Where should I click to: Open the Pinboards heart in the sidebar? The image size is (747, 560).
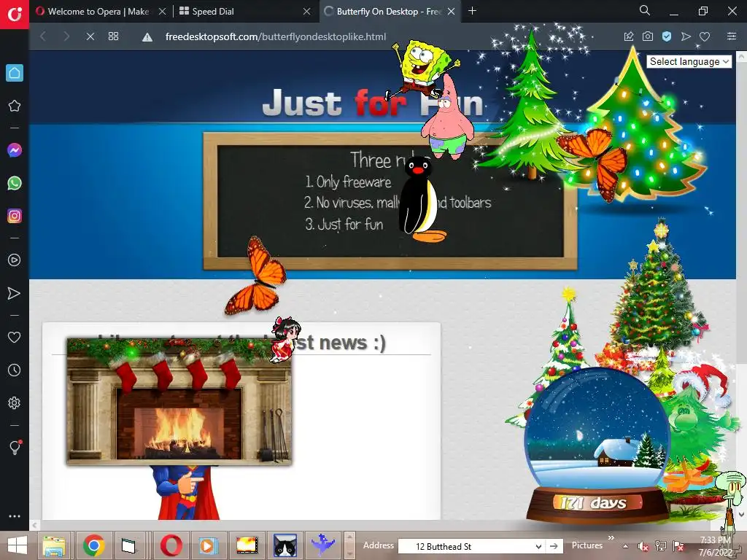[x=15, y=337]
